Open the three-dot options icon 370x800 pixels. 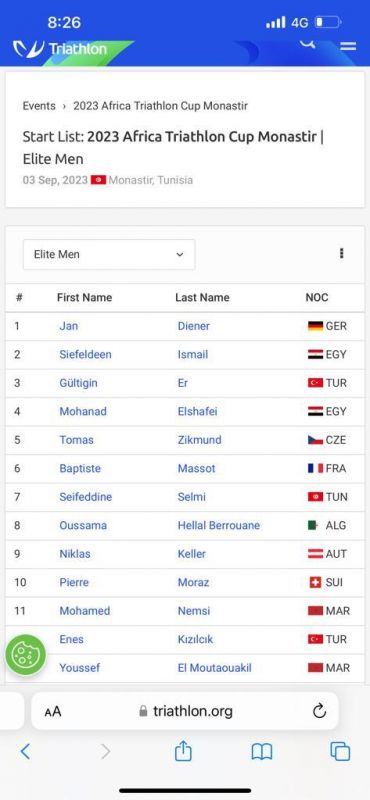coord(341,254)
